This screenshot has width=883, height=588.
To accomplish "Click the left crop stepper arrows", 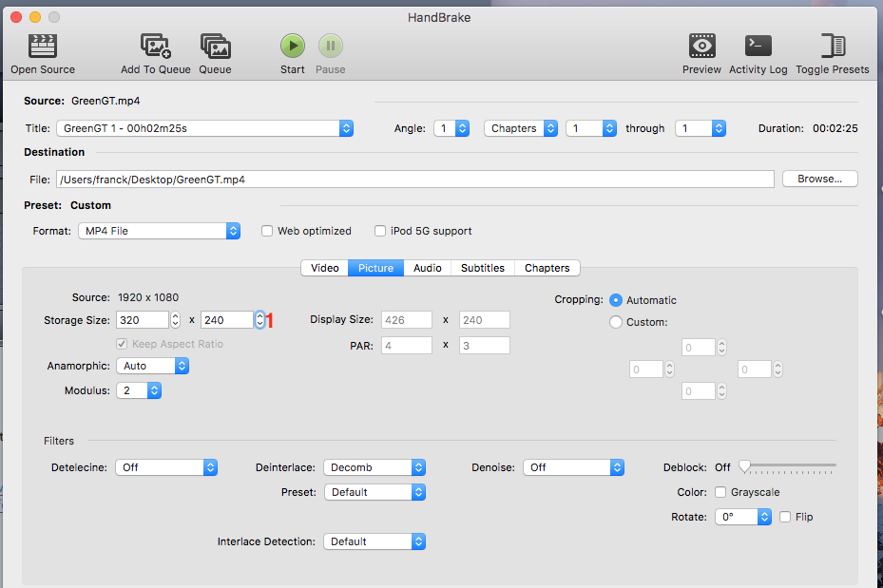I will [669, 370].
